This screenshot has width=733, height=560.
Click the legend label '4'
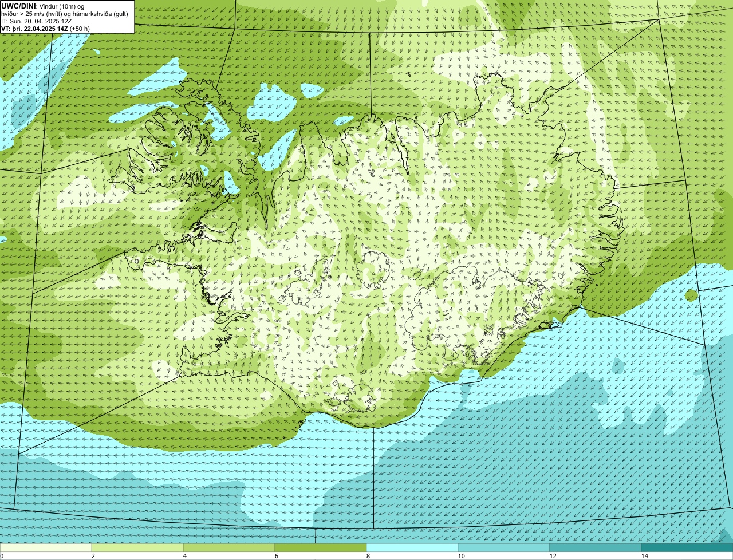[x=184, y=556]
